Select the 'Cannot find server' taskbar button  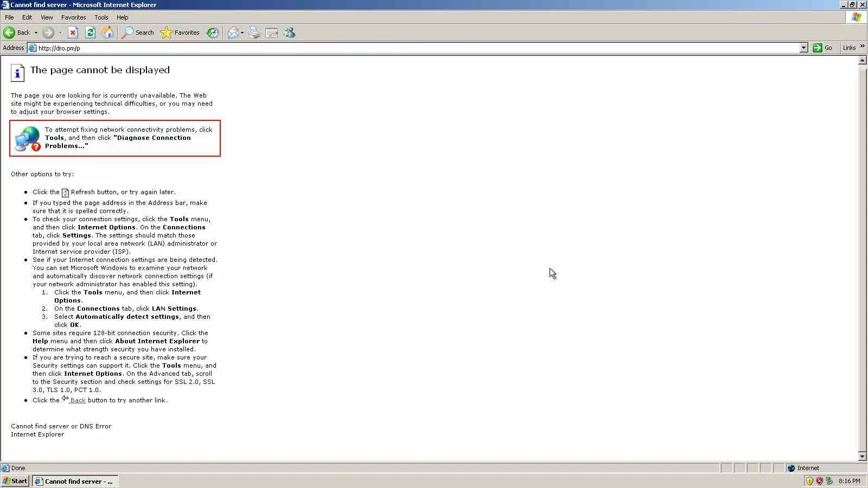tap(75, 481)
